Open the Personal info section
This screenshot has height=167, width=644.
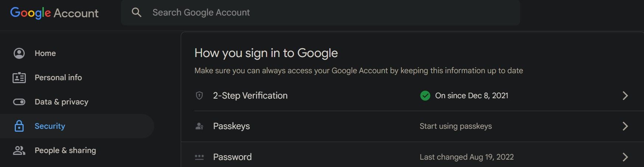58,78
